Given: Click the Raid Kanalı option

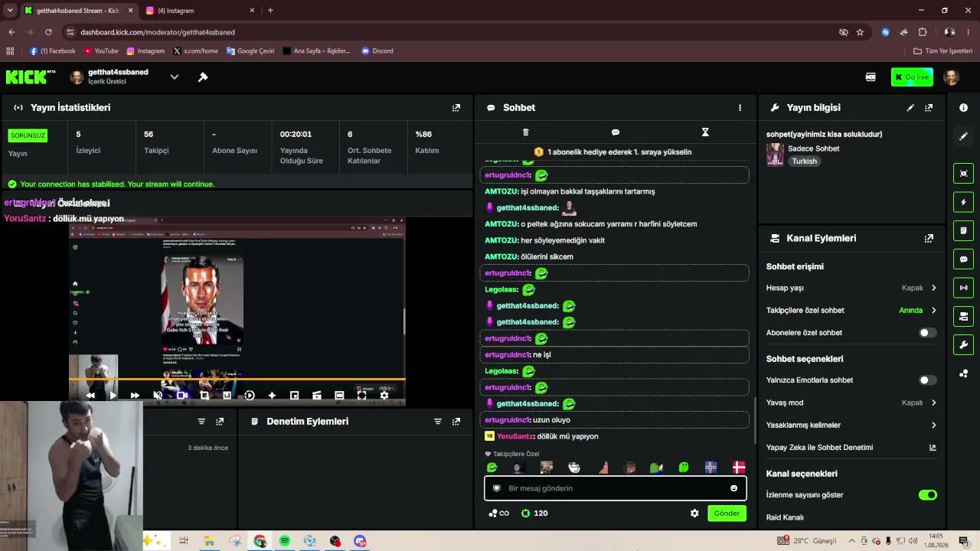Looking at the screenshot, I should (x=785, y=517).
